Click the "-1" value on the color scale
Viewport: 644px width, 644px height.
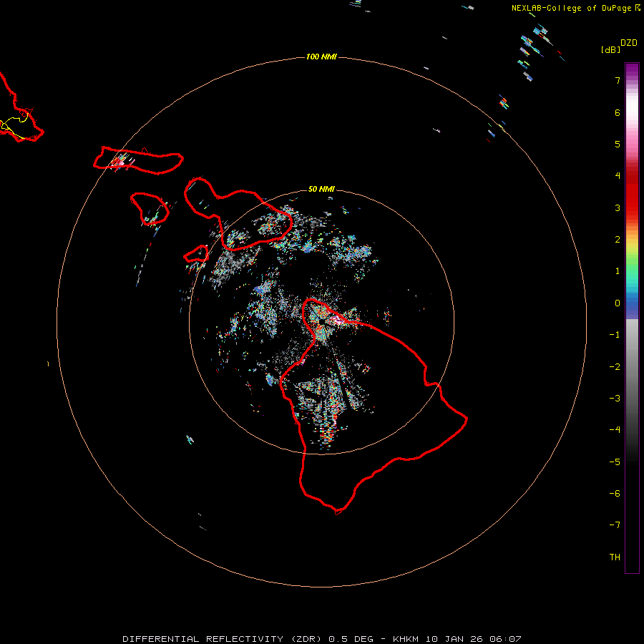[615, 335]
